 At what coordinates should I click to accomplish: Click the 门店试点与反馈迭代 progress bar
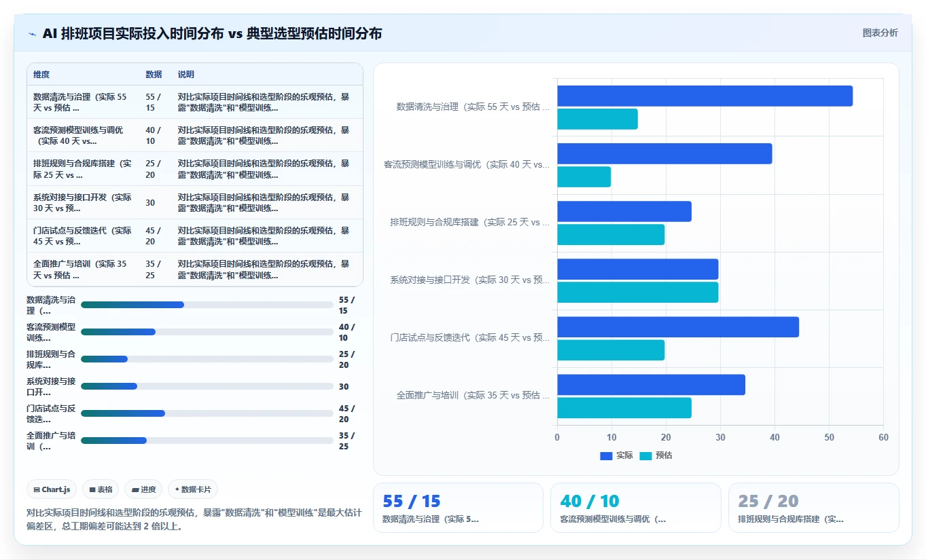pos(207,413)
